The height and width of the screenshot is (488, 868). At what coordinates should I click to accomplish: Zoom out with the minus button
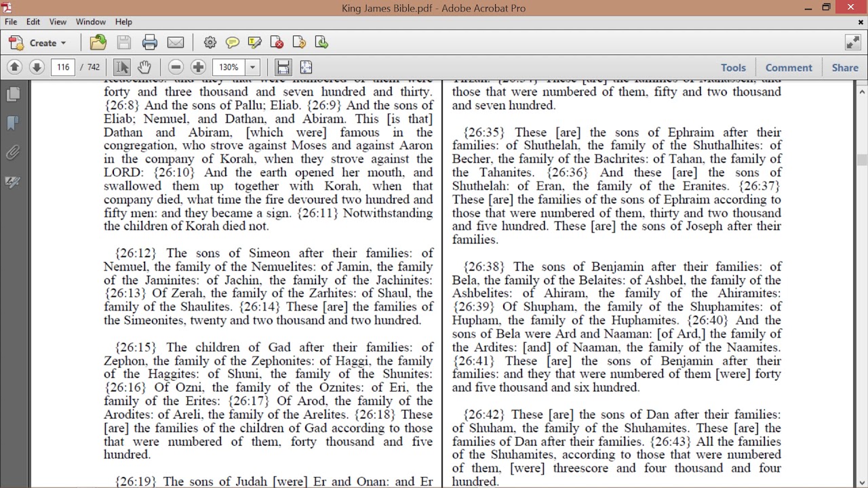pos(176,67)
